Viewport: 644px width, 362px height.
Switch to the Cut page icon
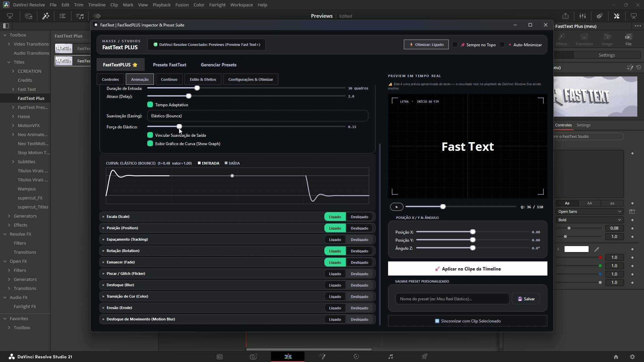[254, 357]
